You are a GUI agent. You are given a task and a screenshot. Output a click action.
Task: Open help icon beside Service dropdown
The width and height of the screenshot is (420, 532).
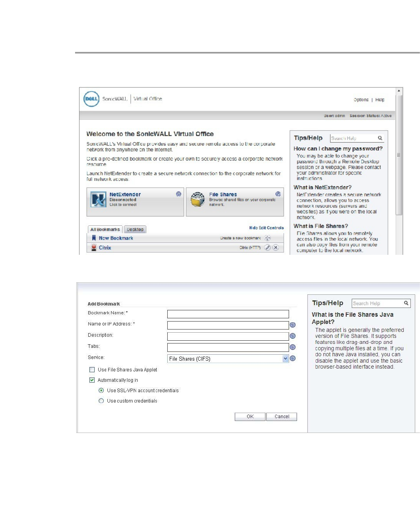click(x=293, y=359)
